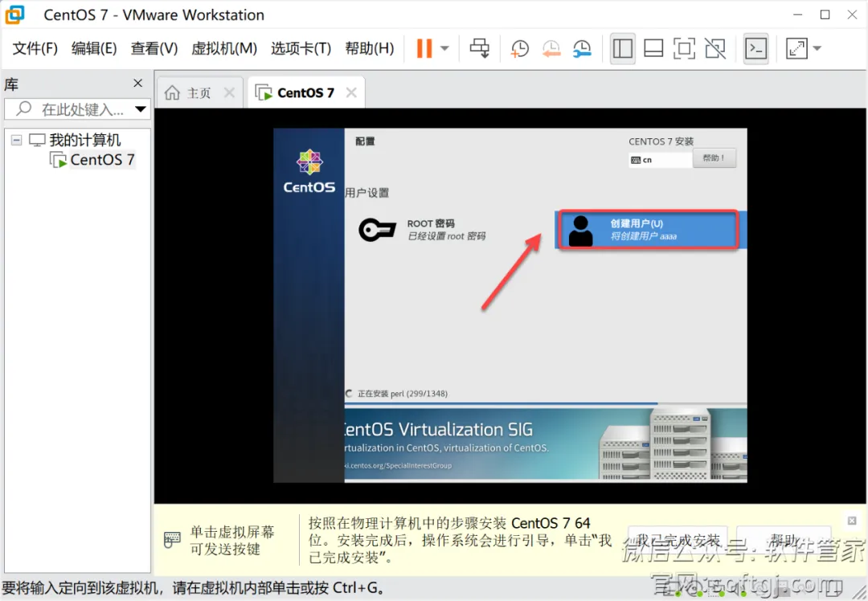This screenshot has width=868, height=601.
Task: Toggle the console view icon
Action: click(x=755, y=49)
